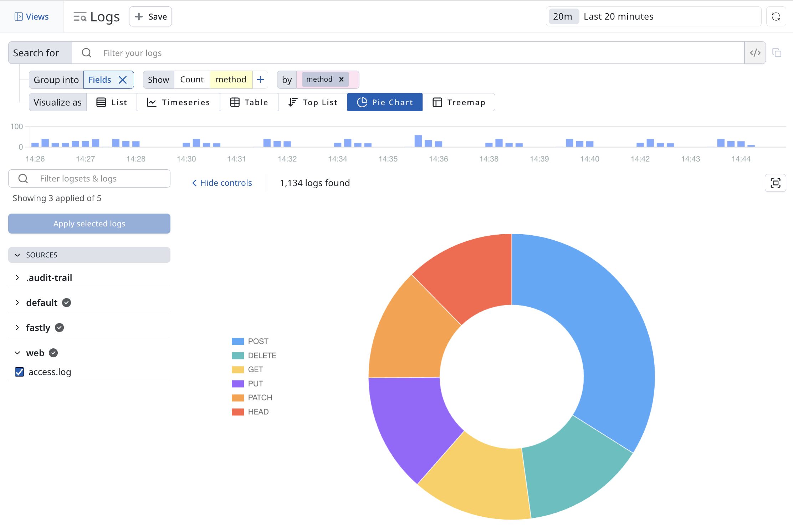Click the Views button
This screenshot has width=793, height=532.
pyautogui.click(x=31, y=17)
